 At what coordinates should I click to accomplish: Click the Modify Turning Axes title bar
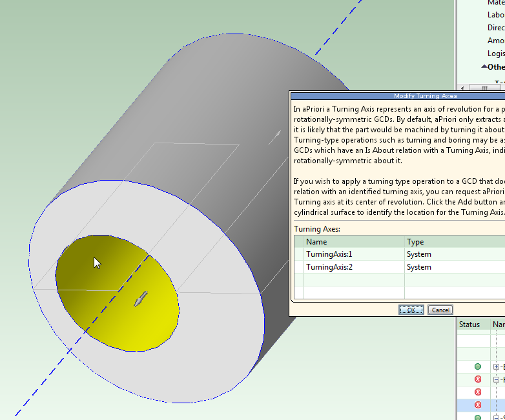426,95
